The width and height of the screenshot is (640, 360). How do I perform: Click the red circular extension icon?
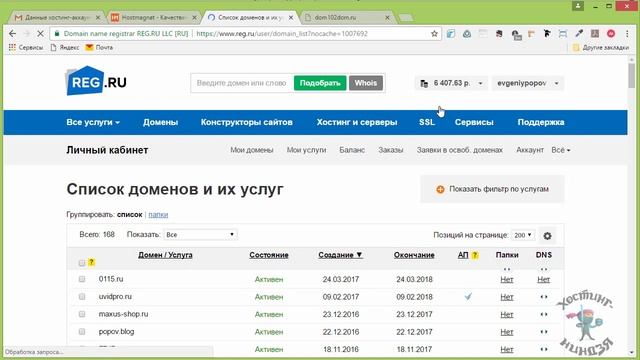coord(611,33)
